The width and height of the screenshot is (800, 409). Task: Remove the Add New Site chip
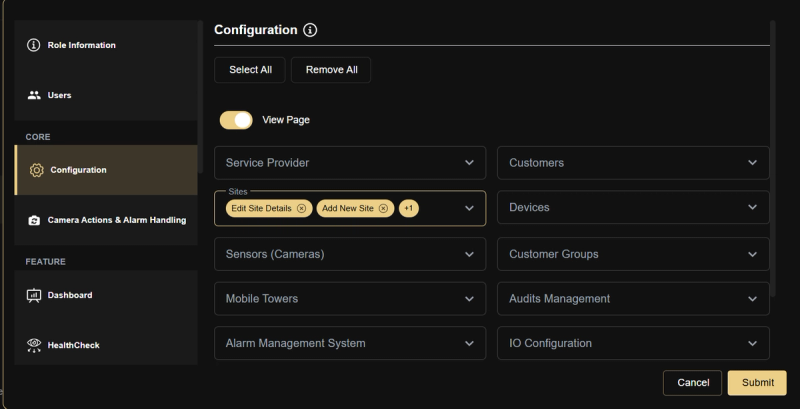(384, 208)
